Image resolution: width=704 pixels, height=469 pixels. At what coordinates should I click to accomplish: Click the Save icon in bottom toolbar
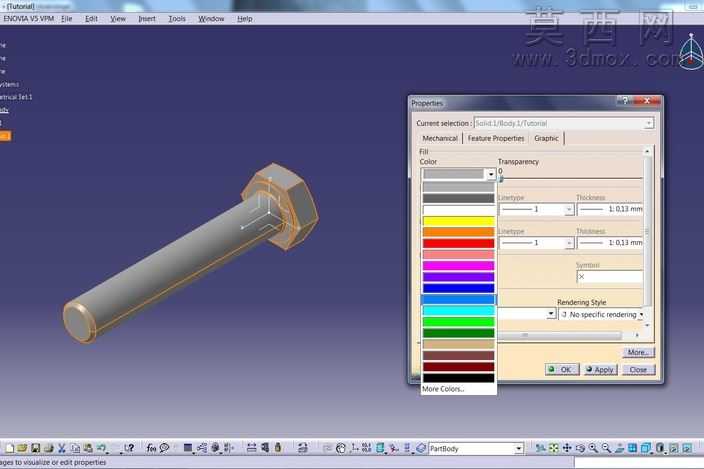tap(35, 448)
